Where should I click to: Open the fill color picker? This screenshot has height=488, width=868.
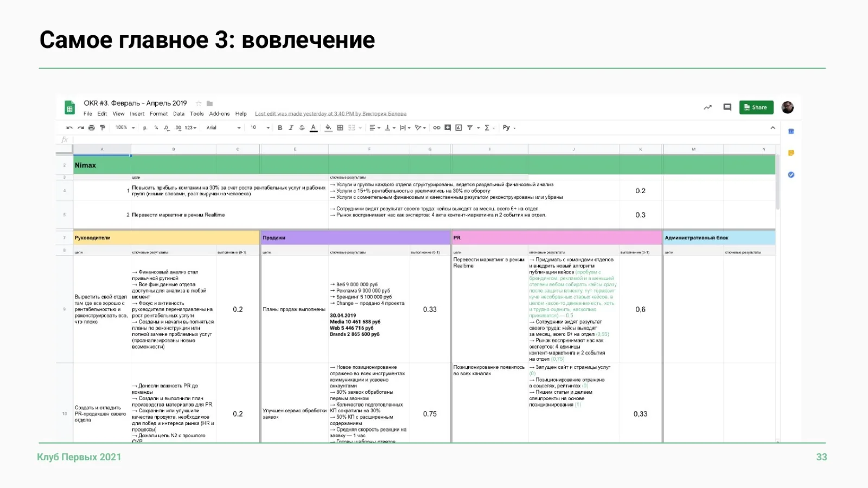(328, 128)
